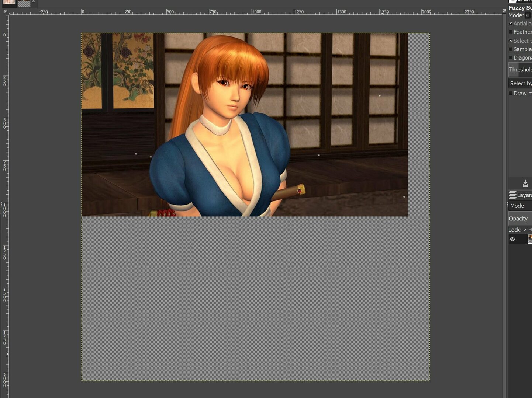Enable the Sample merged checkbox
532x398 pixels.
point(511,49)
